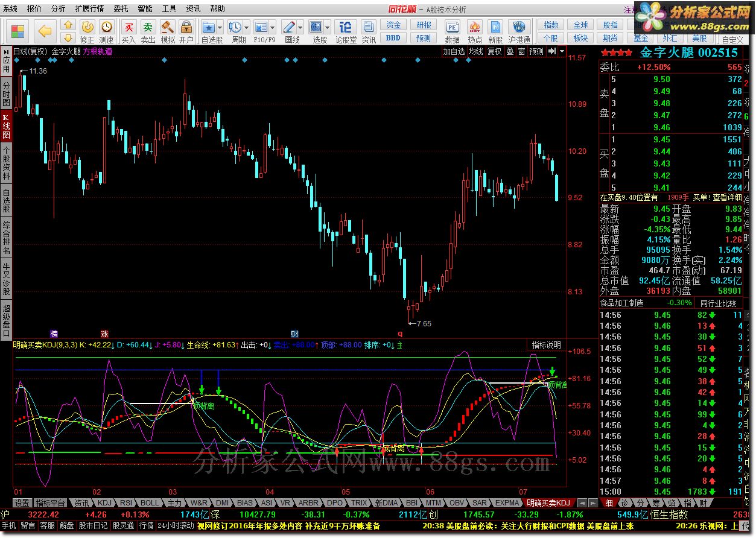Click the 财 marker below the price chart
Screen dimensions: 756x538
point(294,334)
